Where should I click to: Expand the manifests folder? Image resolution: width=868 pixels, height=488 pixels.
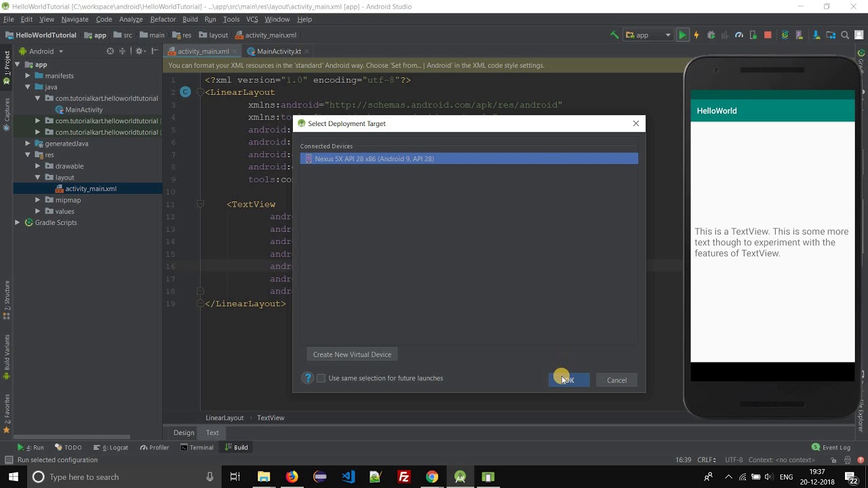tap(28, 76)
